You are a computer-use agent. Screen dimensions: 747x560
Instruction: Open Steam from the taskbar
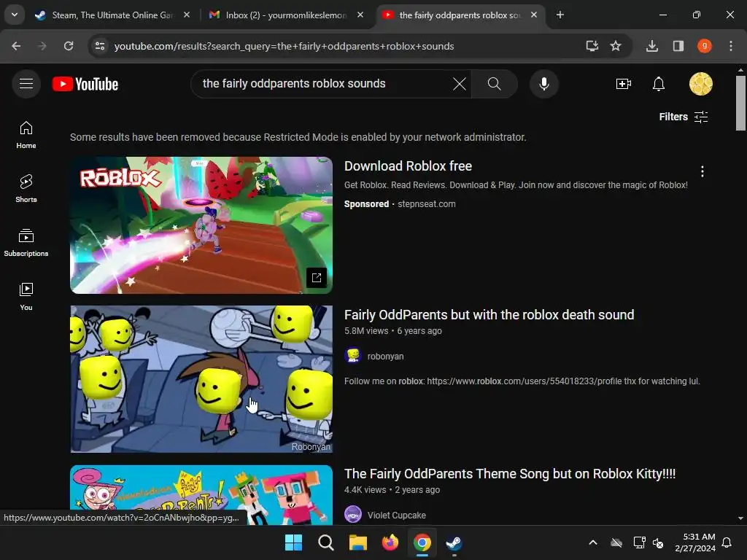(x=454, y=542)
